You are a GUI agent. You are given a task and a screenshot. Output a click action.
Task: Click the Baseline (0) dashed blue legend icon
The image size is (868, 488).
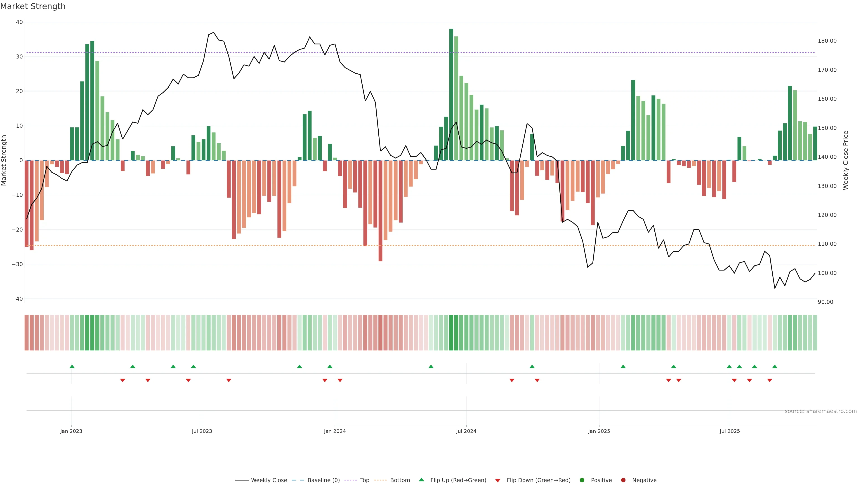pos(297,480)
